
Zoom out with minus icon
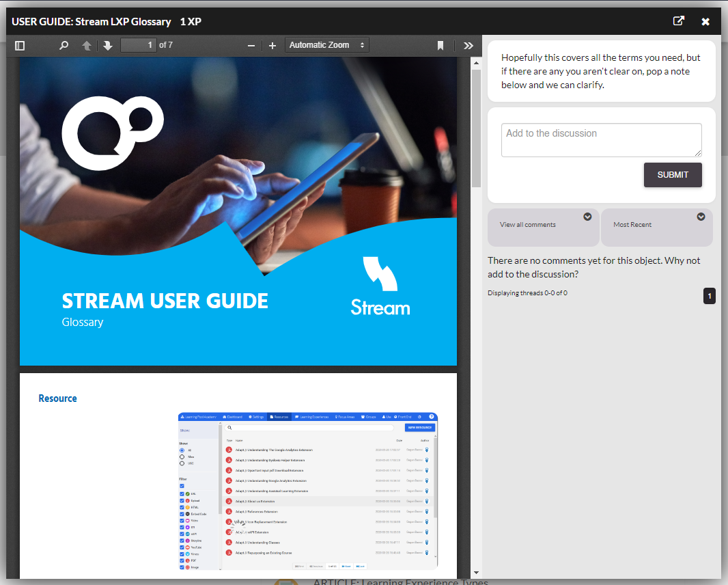click(251, 46)
